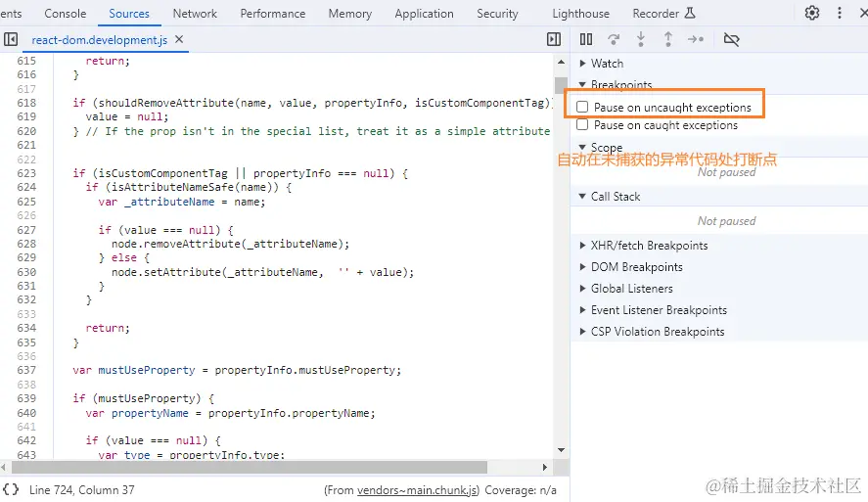Open the vendors~main.chunk.js source link
868x502 pixels.
tap(418, 490)
